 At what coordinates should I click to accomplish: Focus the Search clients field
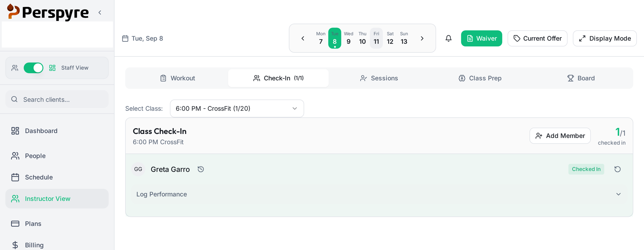[x=57, y=99]
